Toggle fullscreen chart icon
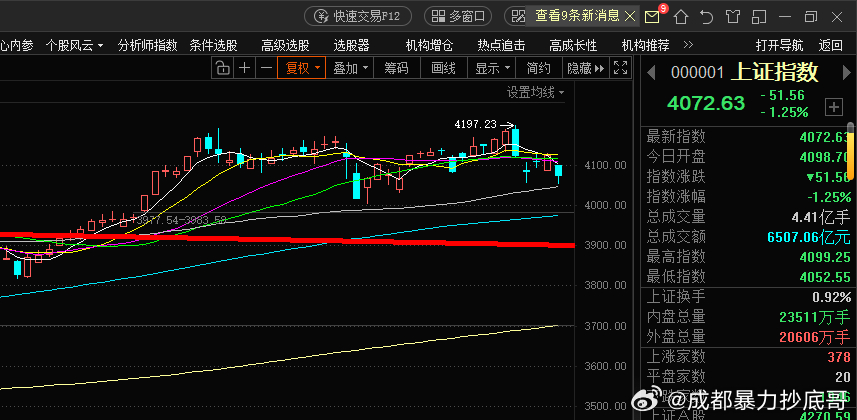Viewport: 857px width, 420px height. point(620,68)
